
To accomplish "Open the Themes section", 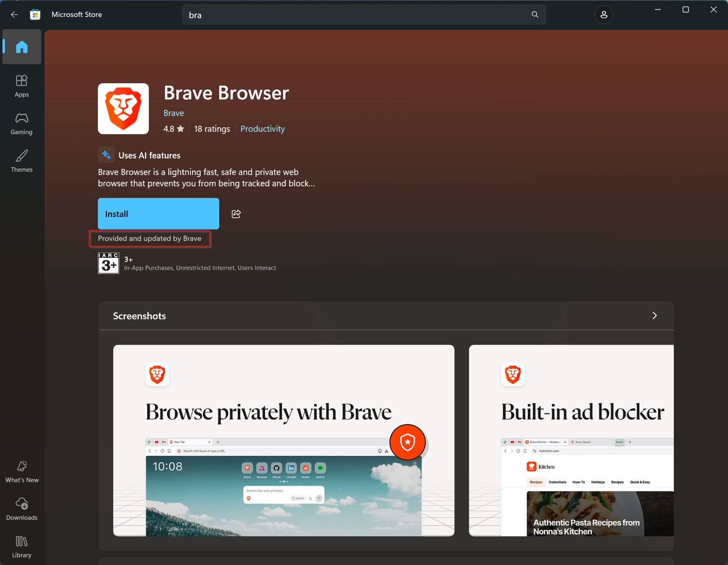I will tap(22, 161).
